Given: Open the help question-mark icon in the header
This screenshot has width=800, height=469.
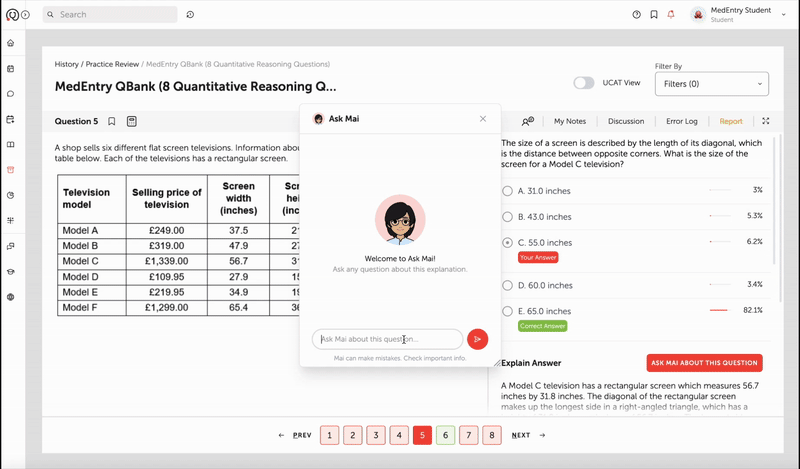Looking at the screenshot, I should 636,15.
